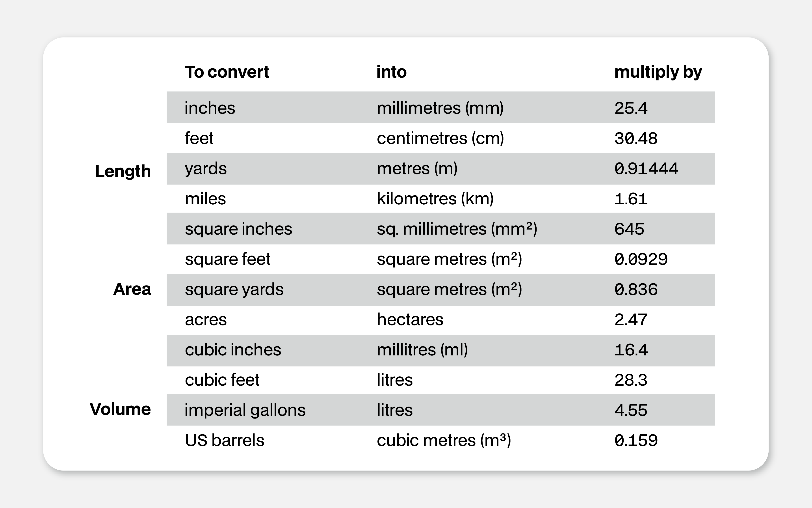
Task: Select the 'sq. millimetres (mm²)' cell
Action: point(457,229)
